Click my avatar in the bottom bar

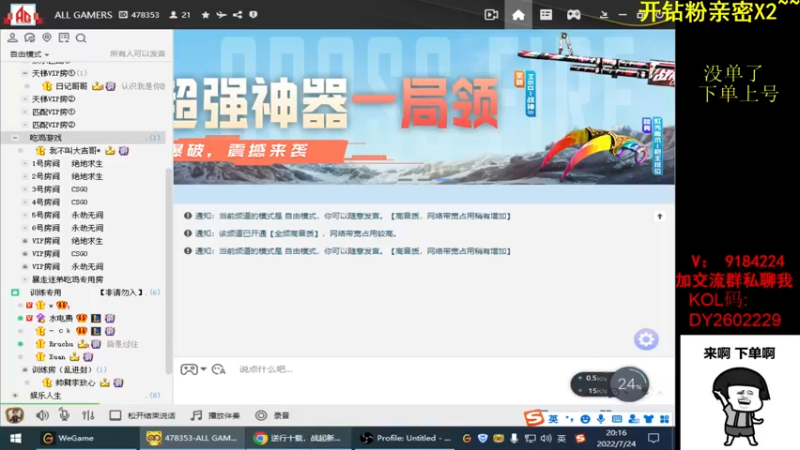pos(14,415)
